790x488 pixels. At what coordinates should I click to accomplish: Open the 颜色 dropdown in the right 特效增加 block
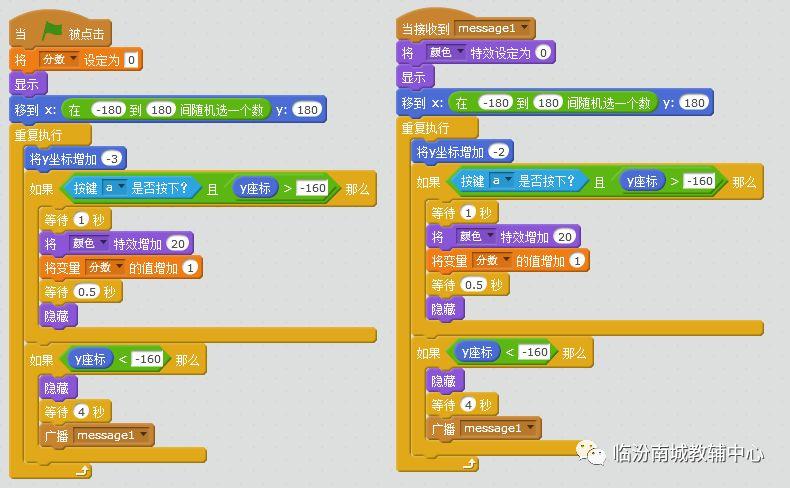pos(476,236)
